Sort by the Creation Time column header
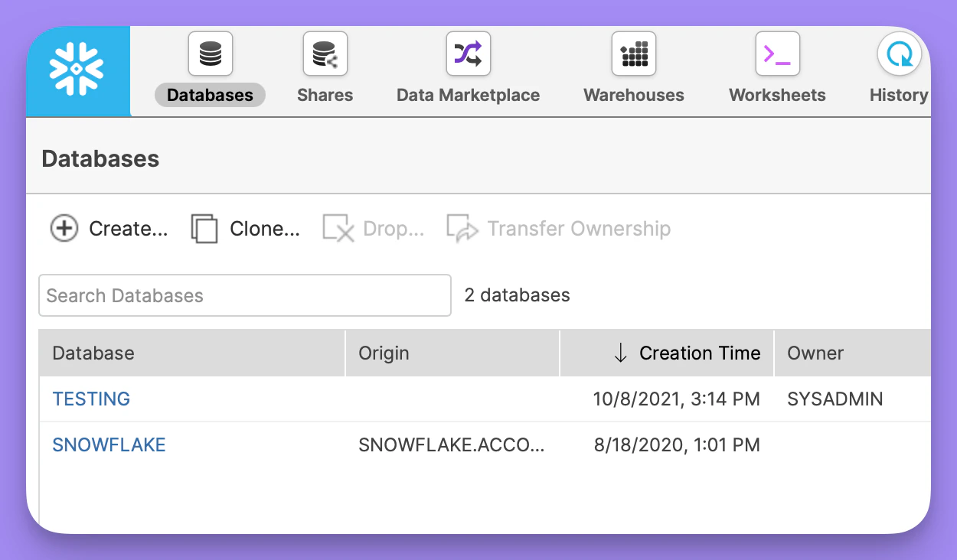 point(668,353)
